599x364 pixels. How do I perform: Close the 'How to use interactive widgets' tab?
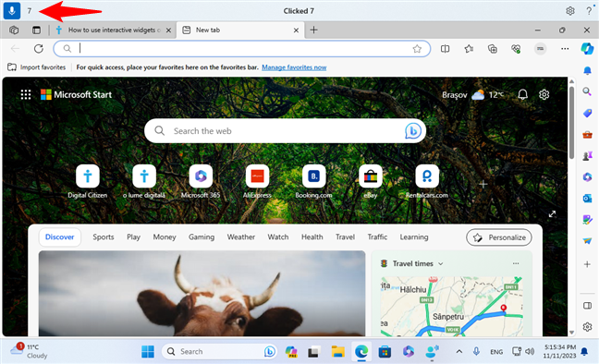(x=168, y=30)
